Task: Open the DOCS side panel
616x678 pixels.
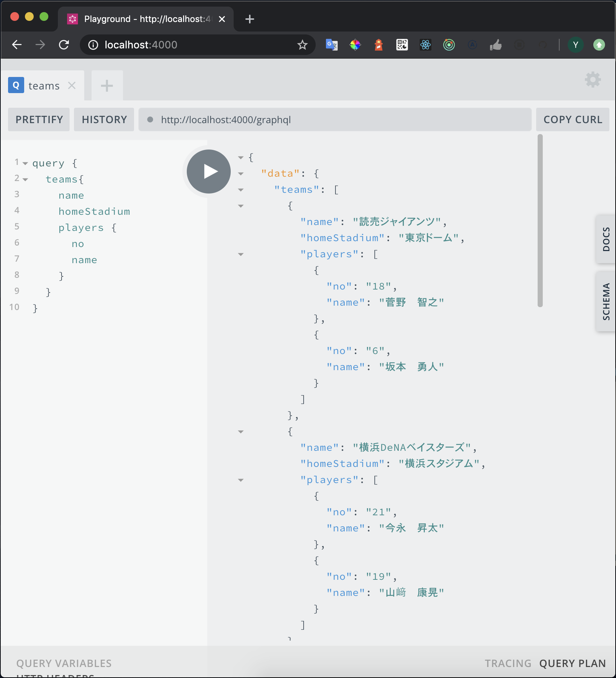Action: pos(606,239)
